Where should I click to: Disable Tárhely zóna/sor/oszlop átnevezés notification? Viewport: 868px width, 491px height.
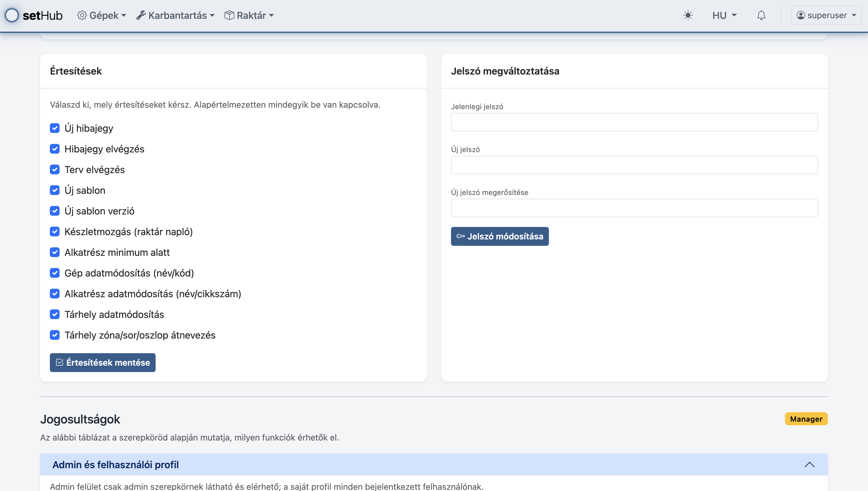pyautogui.click(x=55, y=335)
